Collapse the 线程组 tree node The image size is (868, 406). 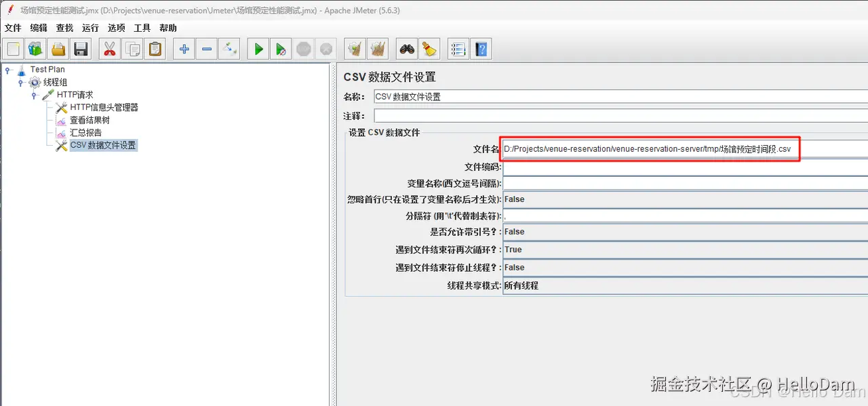(x=21, y=82)
